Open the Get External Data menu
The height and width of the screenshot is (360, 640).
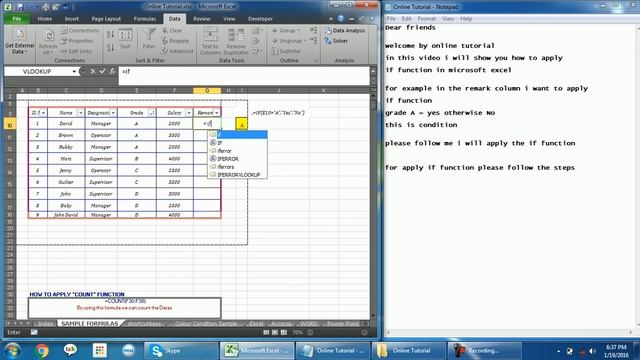19,42
